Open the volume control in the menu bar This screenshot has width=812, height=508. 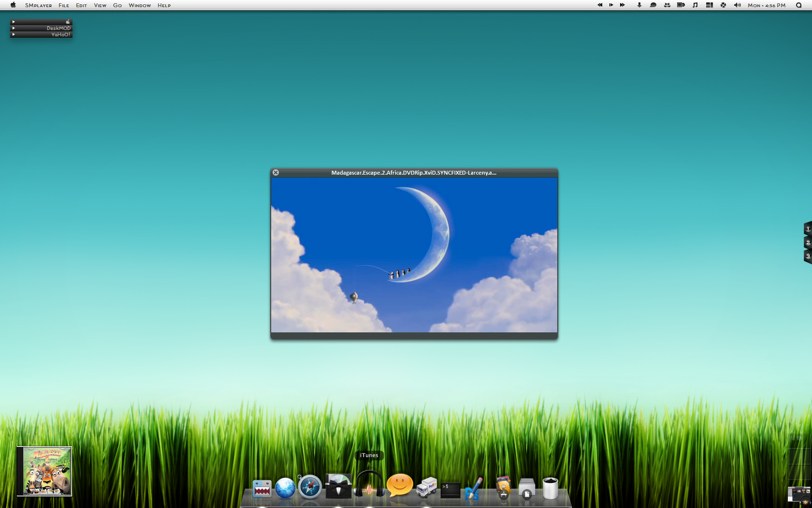pyautogui.click(x=737, y=5)
